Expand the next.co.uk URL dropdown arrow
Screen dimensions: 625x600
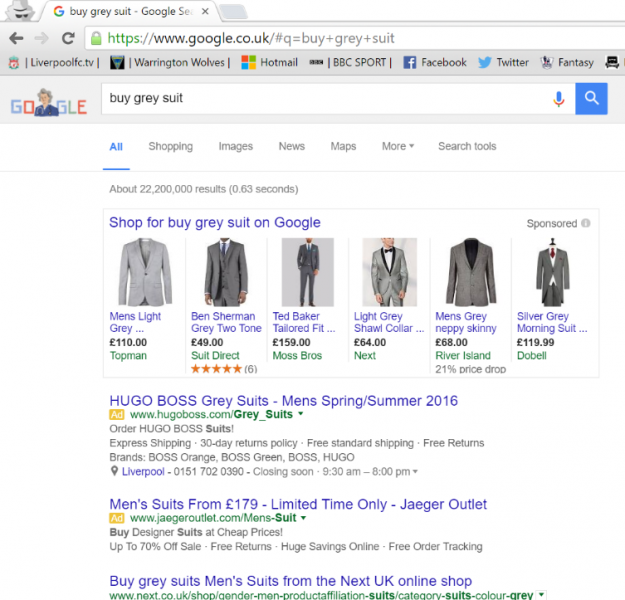[541, 595]
